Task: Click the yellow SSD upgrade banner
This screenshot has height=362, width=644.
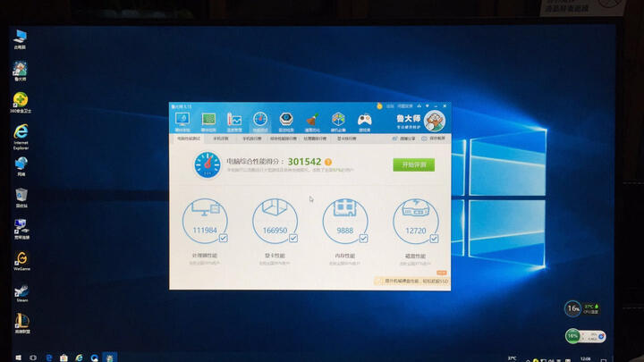Action: coord(412,282)
